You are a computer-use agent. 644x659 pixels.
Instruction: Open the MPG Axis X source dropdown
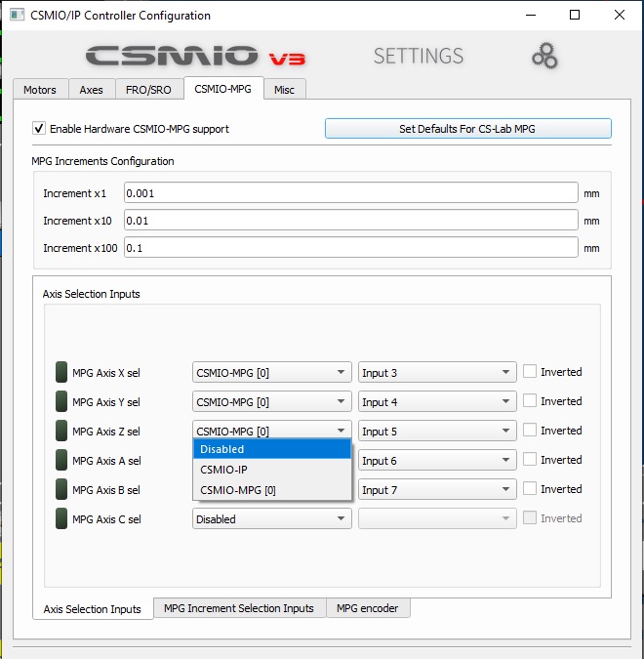[x=271, y=373]
